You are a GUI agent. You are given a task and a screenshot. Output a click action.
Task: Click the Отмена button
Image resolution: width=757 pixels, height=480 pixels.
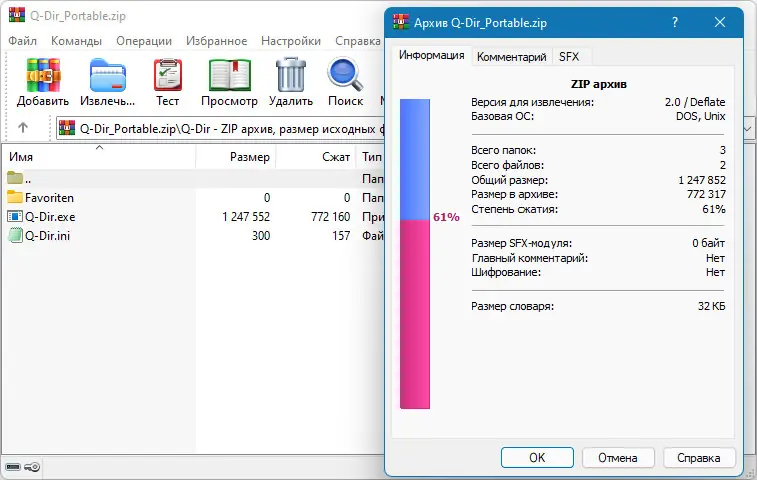[x=618, y=457]
